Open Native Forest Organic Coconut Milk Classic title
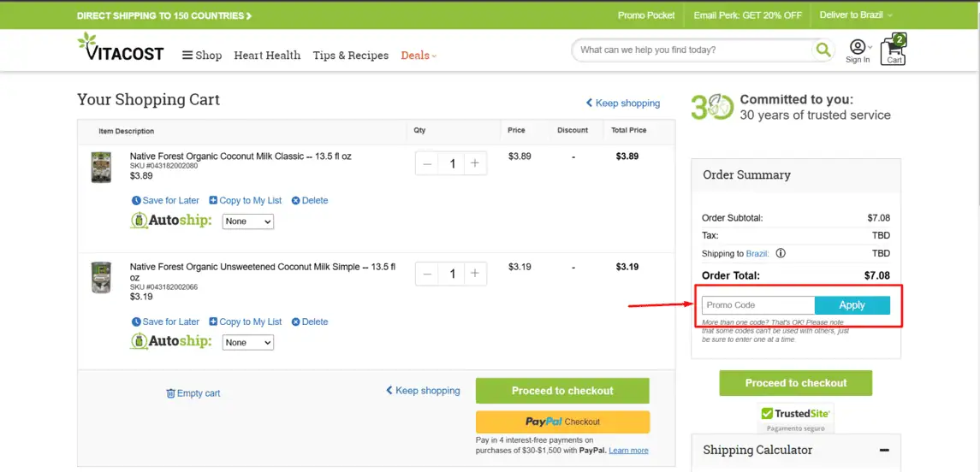 (x=241, y=156)
